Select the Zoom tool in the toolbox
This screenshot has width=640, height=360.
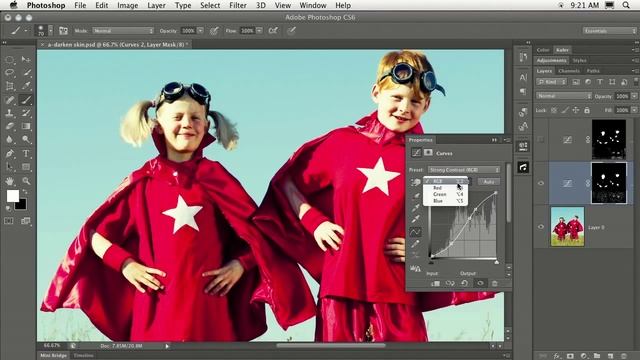26,180
